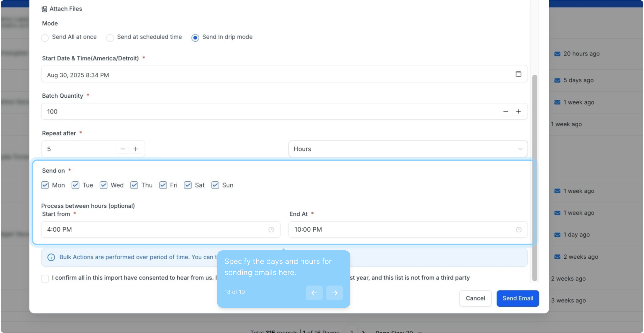Open calendar picker for Start Date
644x333 pixels.
(x=518, y=74)
